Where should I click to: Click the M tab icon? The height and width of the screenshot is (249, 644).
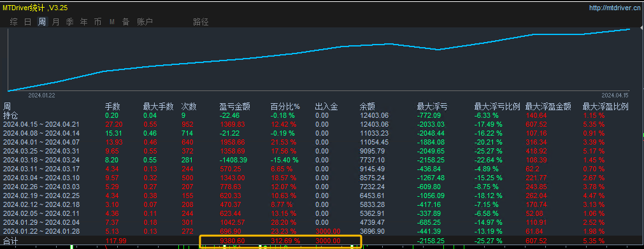point(111,22)
